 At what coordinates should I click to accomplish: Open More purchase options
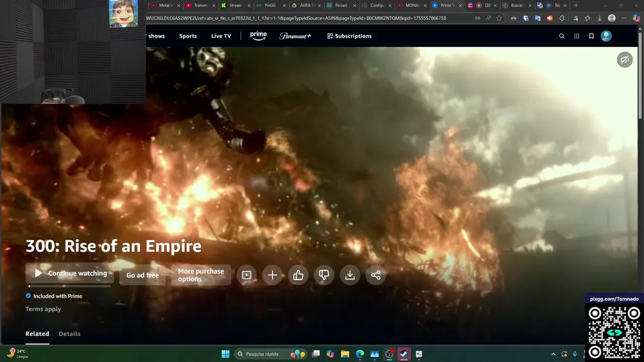pyautogui.click(x=201, y=275)
